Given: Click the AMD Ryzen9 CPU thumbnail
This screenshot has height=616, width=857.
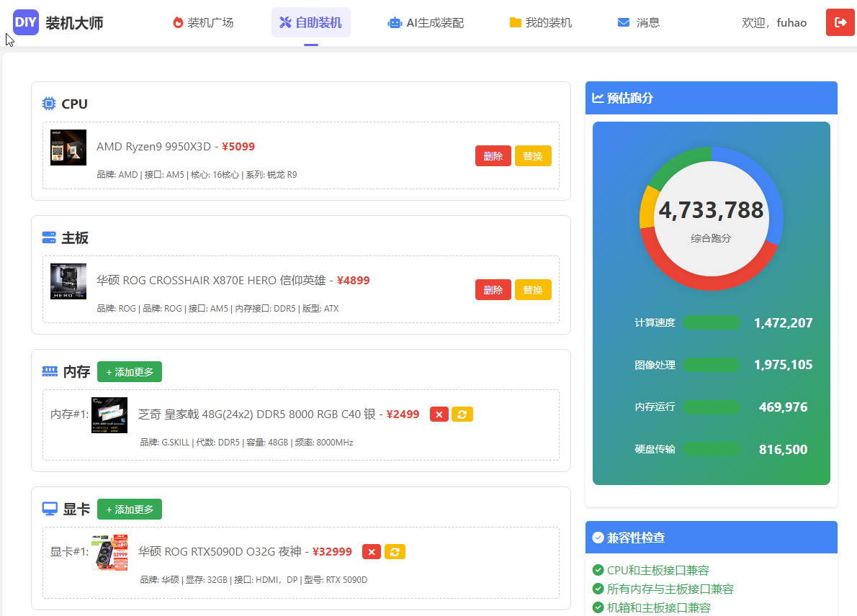Looking at the screenshot, I should click(x=68, y=148).
